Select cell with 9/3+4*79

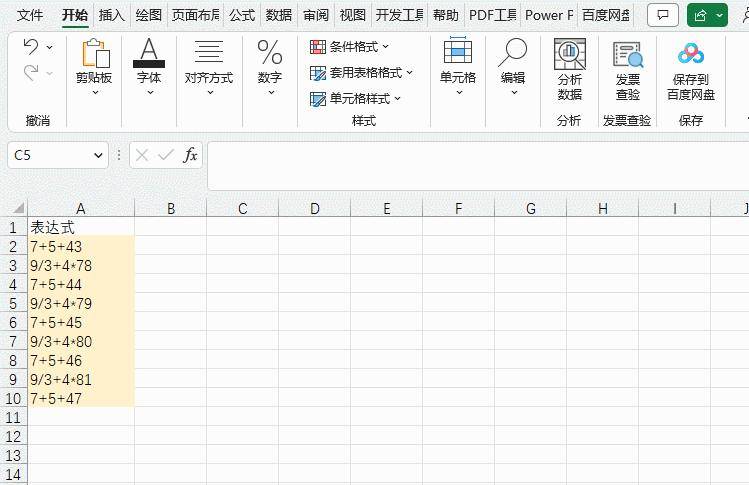click(x=81, y=303)
